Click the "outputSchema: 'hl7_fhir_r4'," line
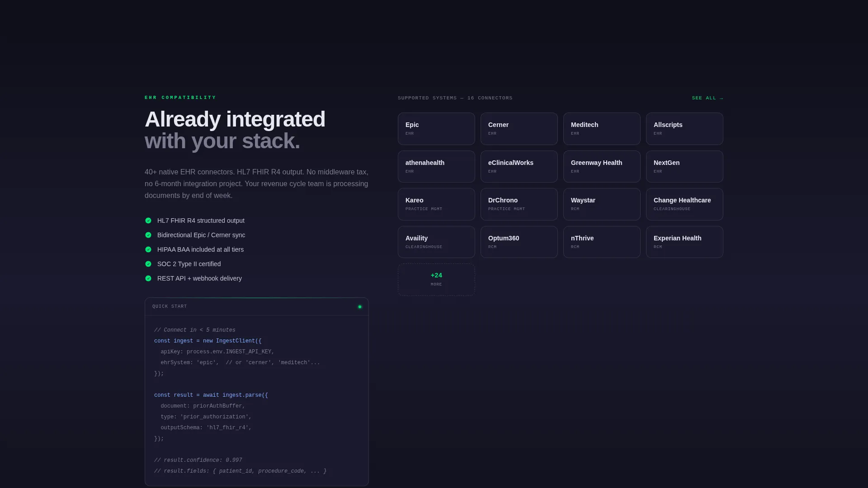 pyautogui.click(x=206, y=427)
